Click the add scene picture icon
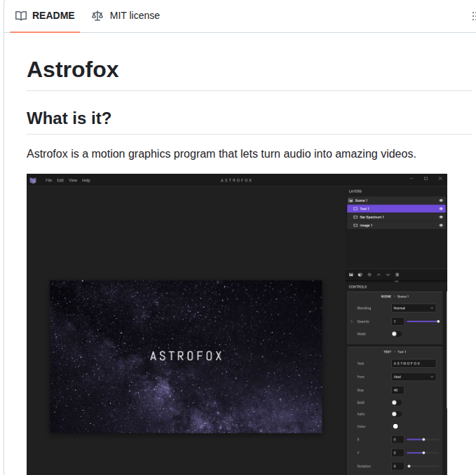Image resolution: width=476 pixels, height=475 pixels. point(351,275)
